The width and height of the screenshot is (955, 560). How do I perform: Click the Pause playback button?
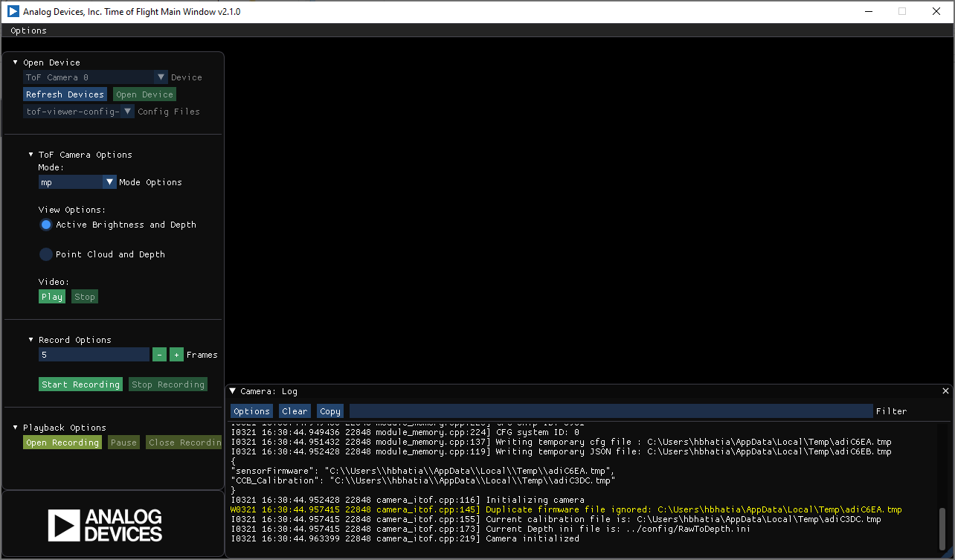[x=123, y=442]
